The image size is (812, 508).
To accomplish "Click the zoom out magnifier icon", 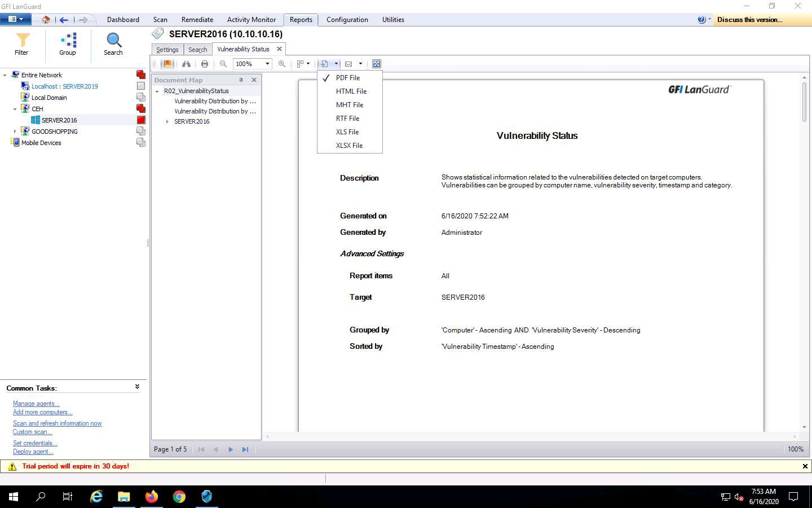I will 223,64.
